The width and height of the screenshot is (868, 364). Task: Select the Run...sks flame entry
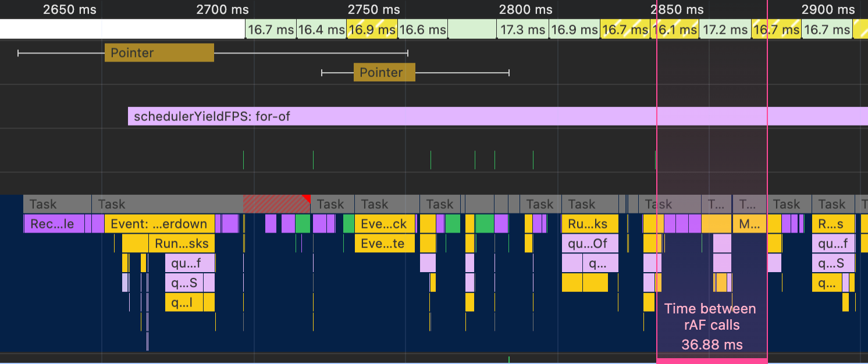(x=182, y=244)
